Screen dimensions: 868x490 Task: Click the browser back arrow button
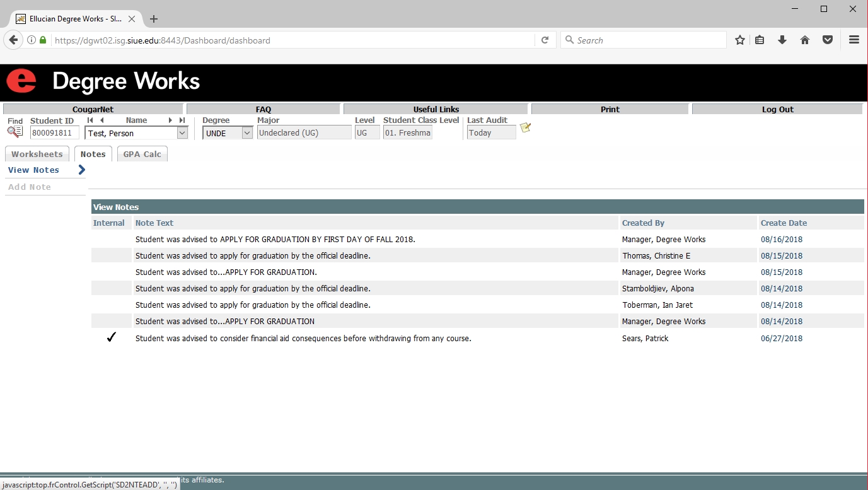tap(13, 40)
